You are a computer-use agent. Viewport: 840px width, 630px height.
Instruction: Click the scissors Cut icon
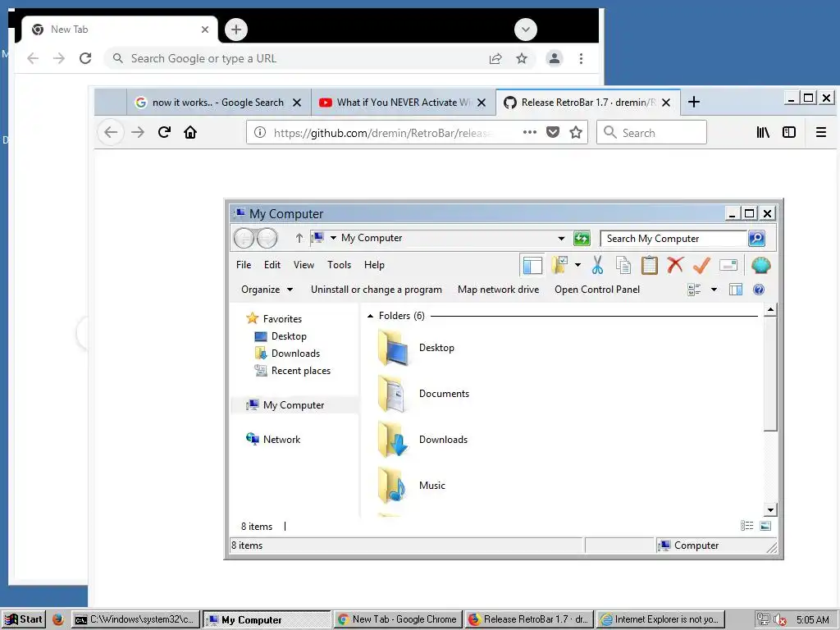597,265
